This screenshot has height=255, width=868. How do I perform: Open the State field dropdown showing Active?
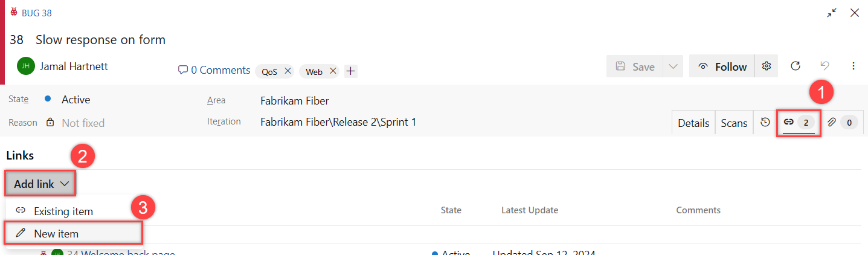click(x=76, y=100)
